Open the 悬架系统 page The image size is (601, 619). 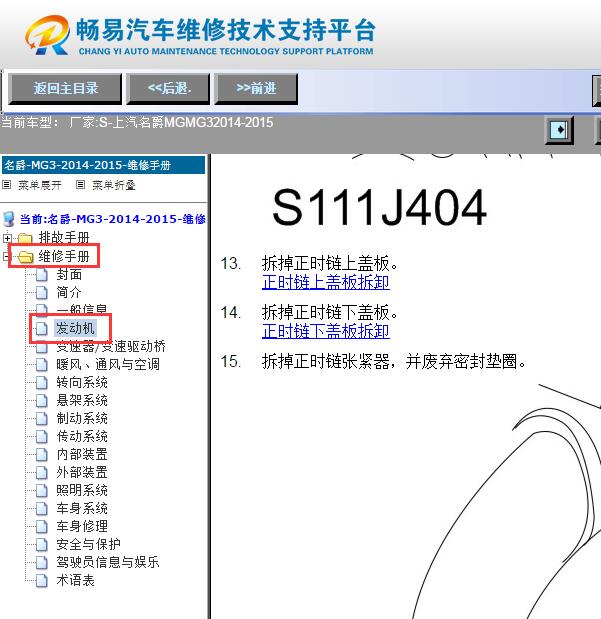pyautogui.click(x=82, y=400)
